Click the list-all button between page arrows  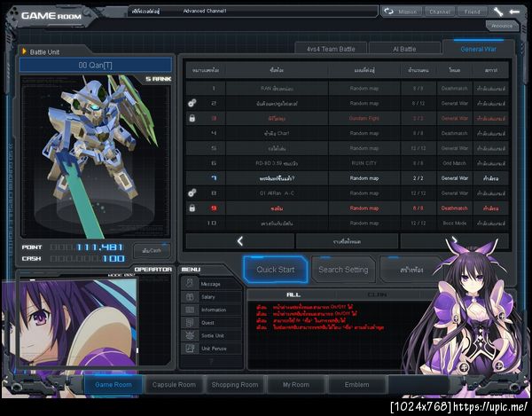coord(347,241)
